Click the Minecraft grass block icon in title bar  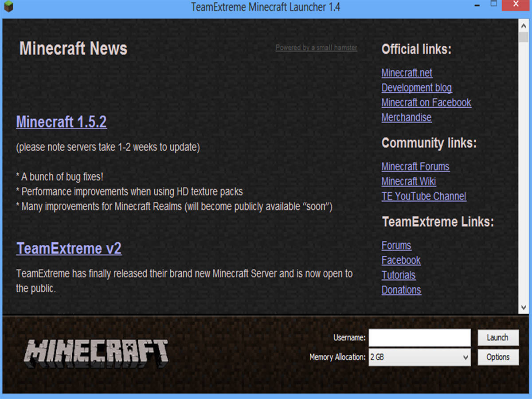(x=8, y=7)
